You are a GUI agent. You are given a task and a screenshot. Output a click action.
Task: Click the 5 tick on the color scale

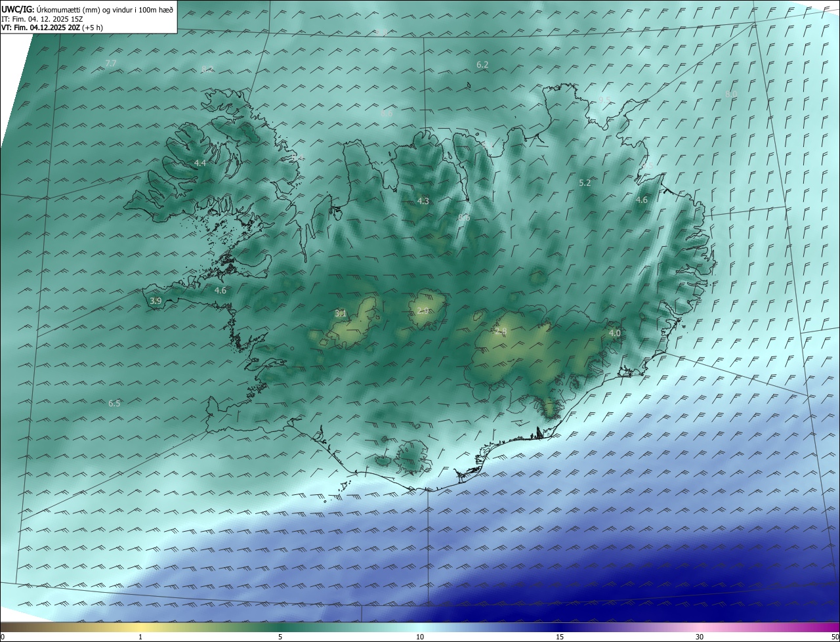pos(280,637)
